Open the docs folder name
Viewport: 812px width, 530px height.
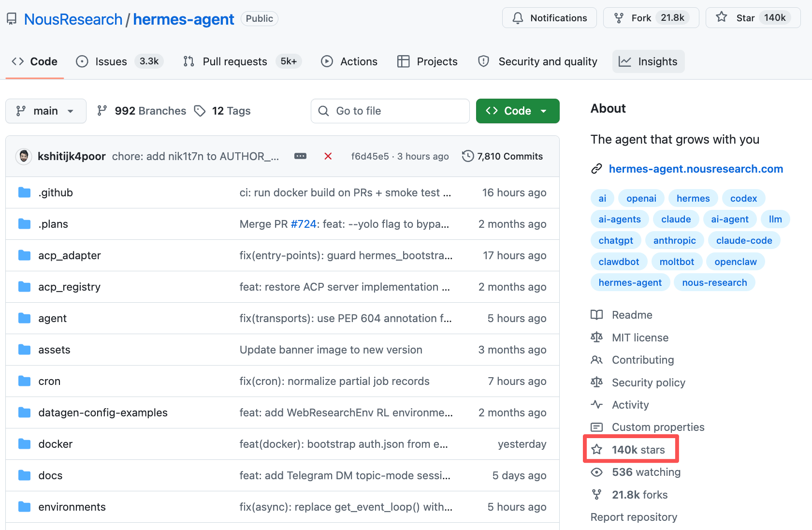51,475
